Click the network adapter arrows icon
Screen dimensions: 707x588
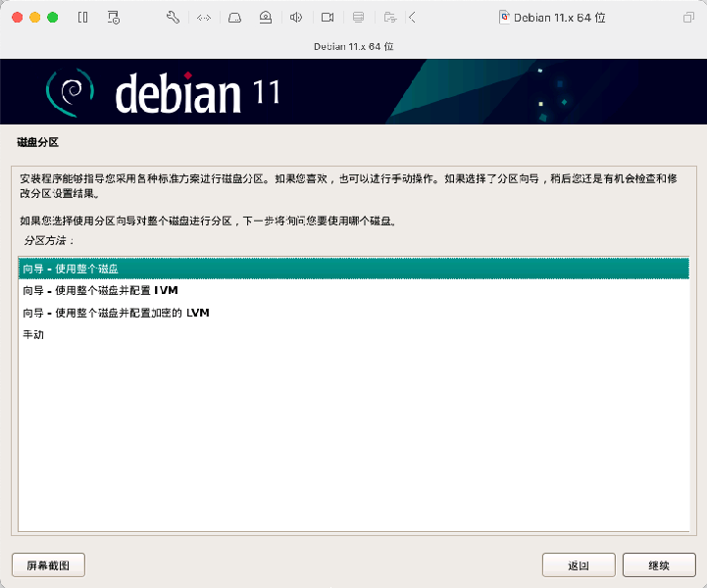(204, 18)
